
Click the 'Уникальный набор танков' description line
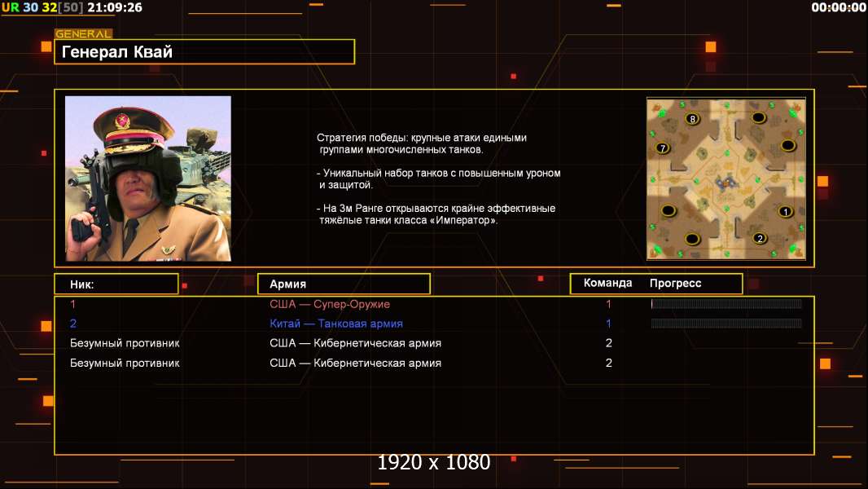(438, 178)
